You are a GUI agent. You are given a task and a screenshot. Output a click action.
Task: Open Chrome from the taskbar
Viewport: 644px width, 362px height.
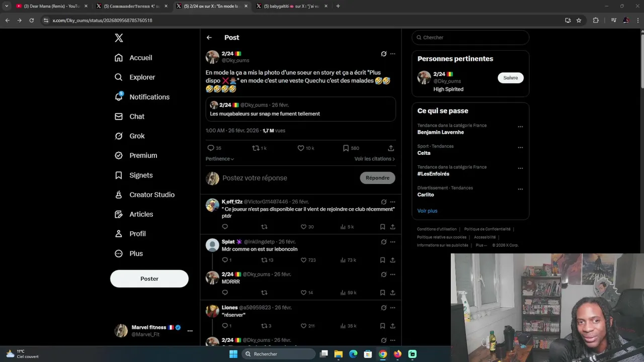point(383,354)
